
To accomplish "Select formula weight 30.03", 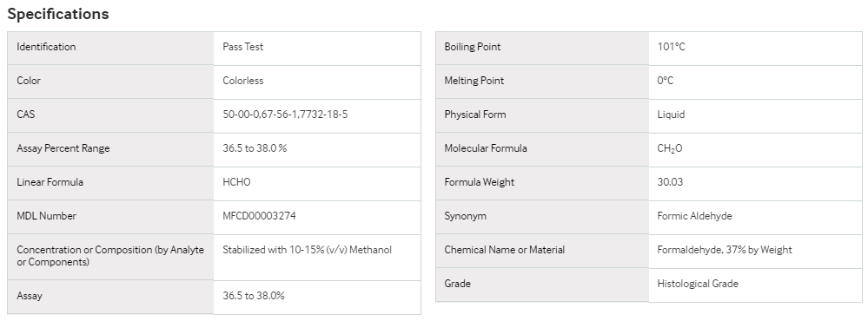I will [670, 182].
